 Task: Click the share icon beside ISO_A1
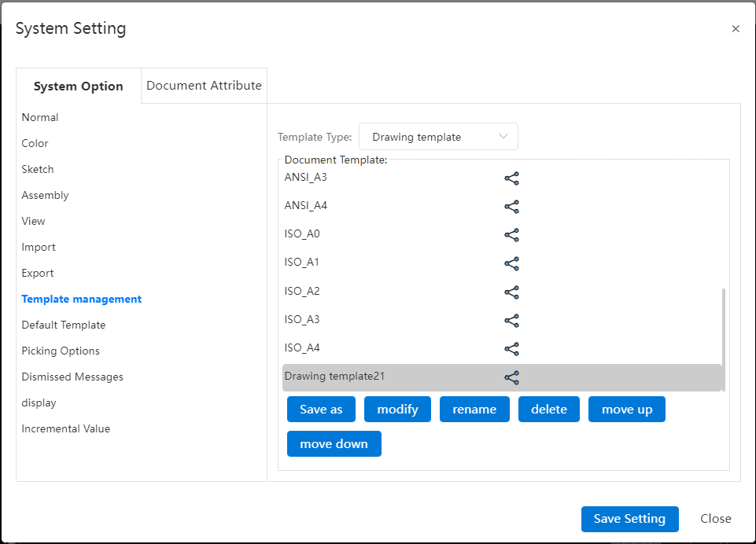[x=511, y=263]
